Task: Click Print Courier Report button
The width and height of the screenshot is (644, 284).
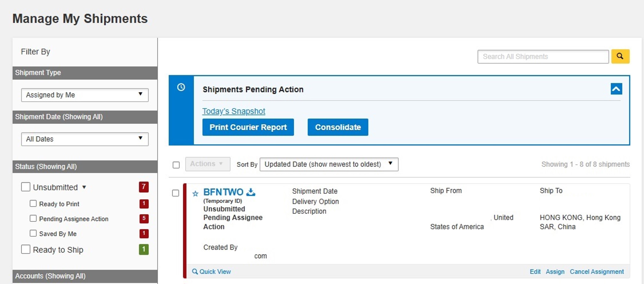Action: tap(248, 127)
